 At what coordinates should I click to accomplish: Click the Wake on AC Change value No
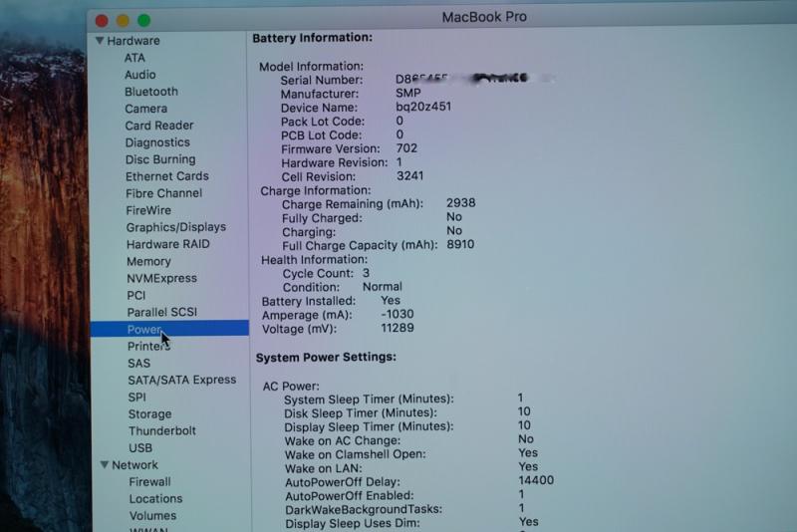coord(526,439)
